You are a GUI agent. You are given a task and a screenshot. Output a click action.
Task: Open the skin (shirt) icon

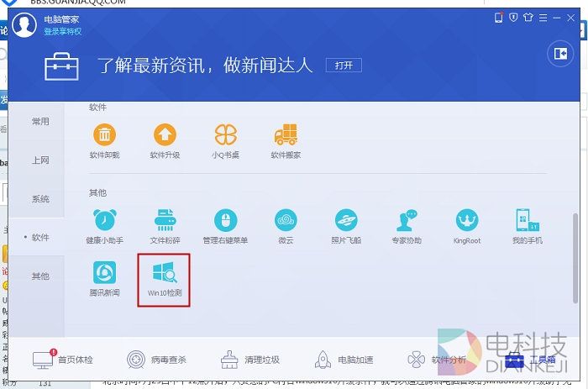(528, 18)
